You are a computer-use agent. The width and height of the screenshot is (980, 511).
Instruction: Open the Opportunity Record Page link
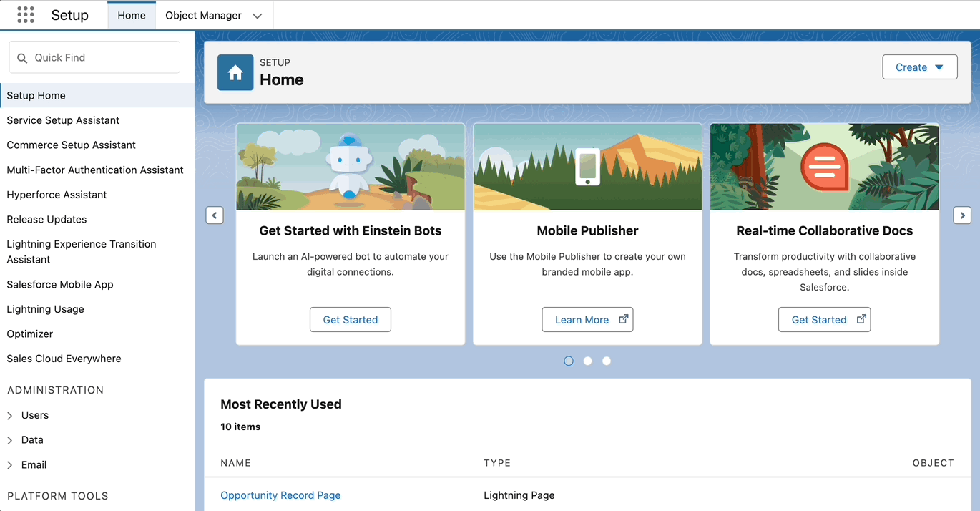click(280, 495)
